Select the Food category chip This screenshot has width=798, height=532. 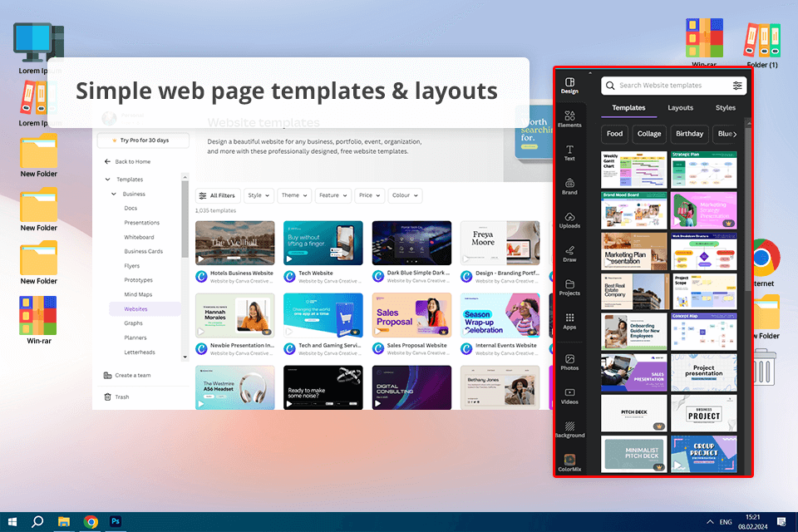pyautogui.click(x=614, y=134)
